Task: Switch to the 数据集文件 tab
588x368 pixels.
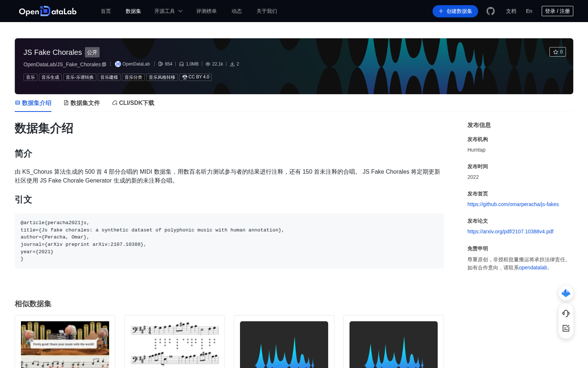Action: tap(82, 103)
